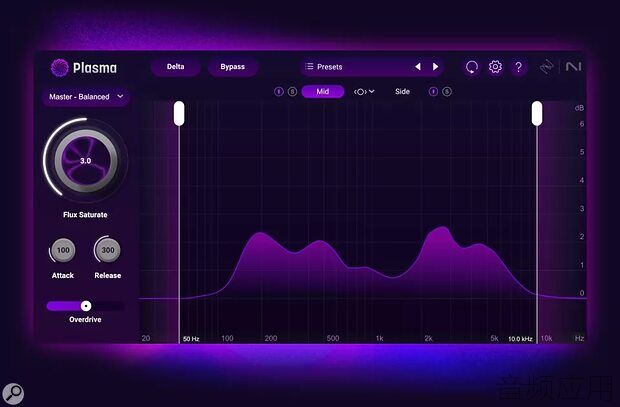
Task: Open the channel mode (stereo/mid-side) dropdown
Action: point(364,92)
